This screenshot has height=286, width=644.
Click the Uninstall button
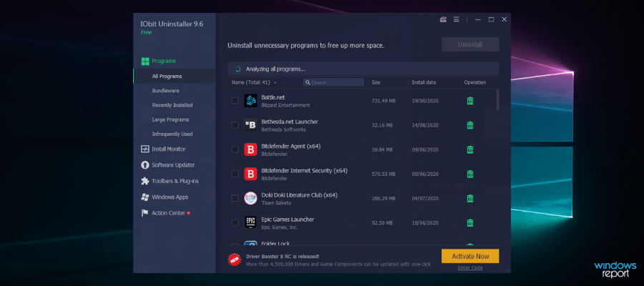tap(470, 44)
